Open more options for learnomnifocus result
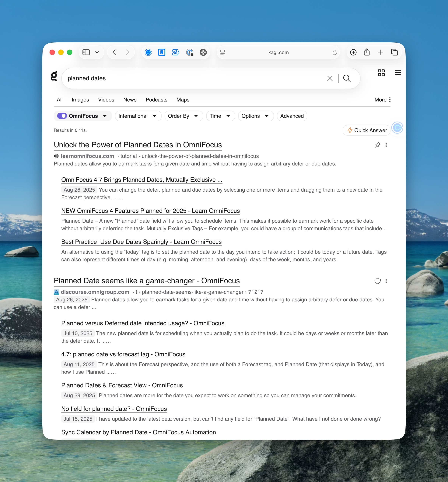This screenshot has width=448, height=482. click(x=386, y=145)
